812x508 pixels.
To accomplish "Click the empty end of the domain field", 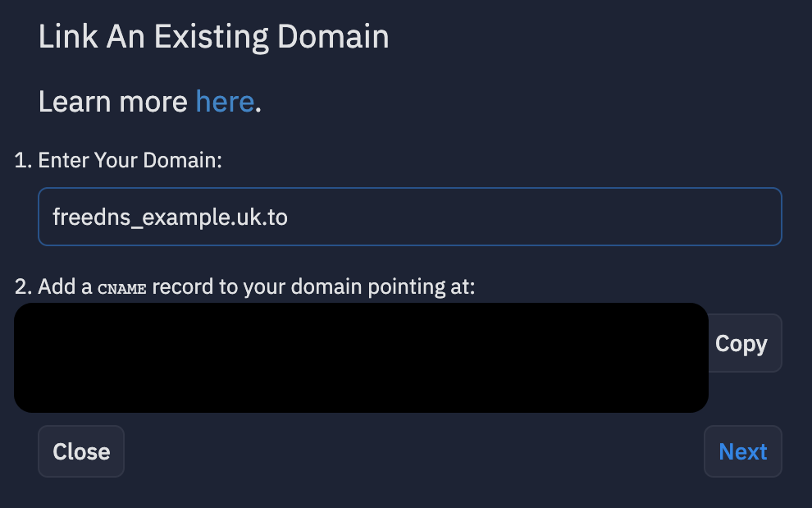I will pos(533,217).
